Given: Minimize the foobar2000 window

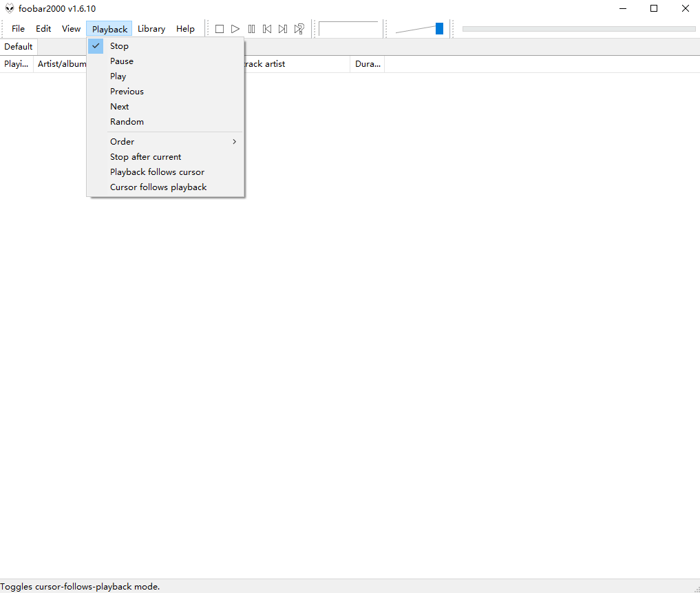Looking at the screenshot, I should click(x=623, y=8).
